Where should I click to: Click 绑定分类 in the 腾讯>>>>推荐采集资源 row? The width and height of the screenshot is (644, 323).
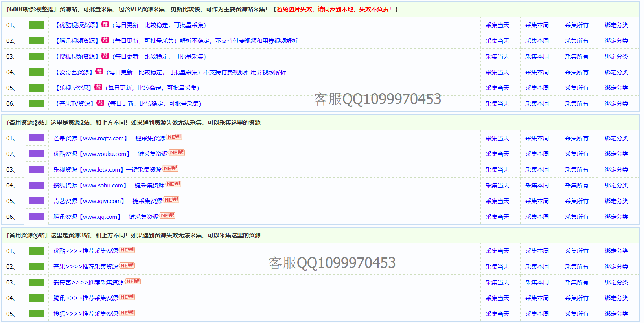[616, 298]
